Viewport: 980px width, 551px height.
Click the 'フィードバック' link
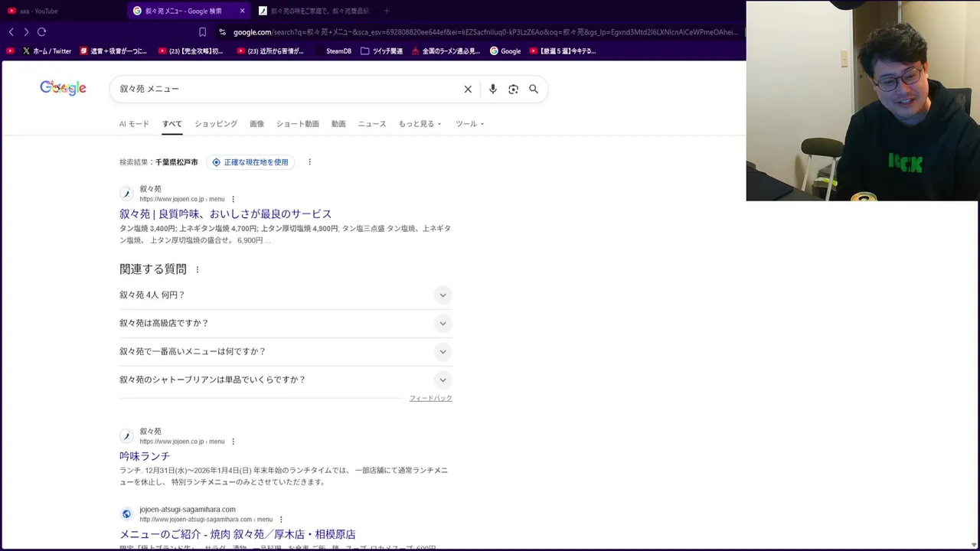[x=430, y=399]
